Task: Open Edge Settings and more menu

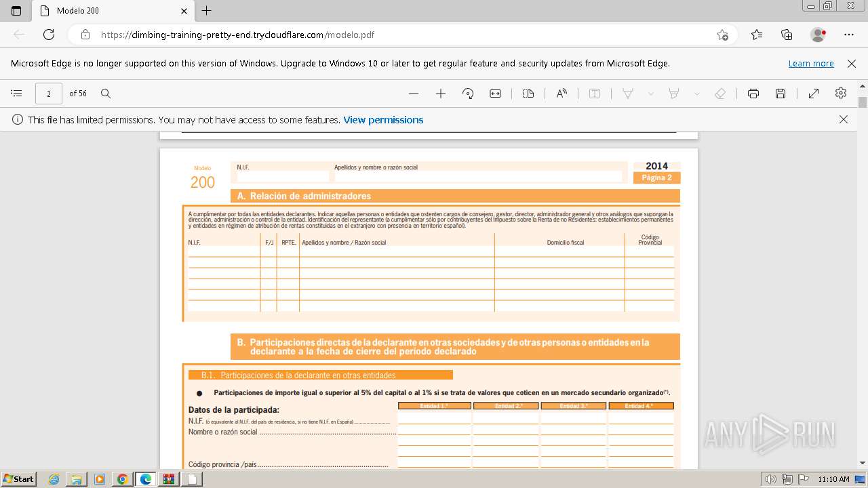Action: pyautogui.click(x=849, y=35)
